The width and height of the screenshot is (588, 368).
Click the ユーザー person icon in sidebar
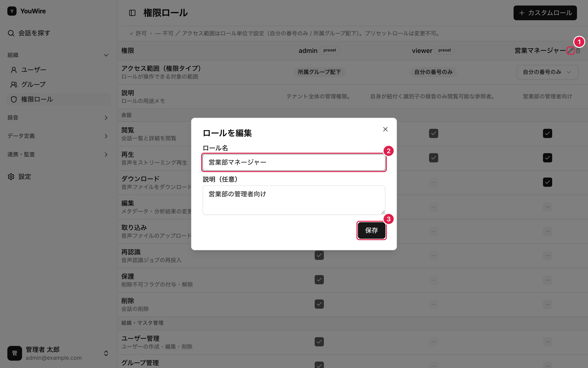[14, 70]
